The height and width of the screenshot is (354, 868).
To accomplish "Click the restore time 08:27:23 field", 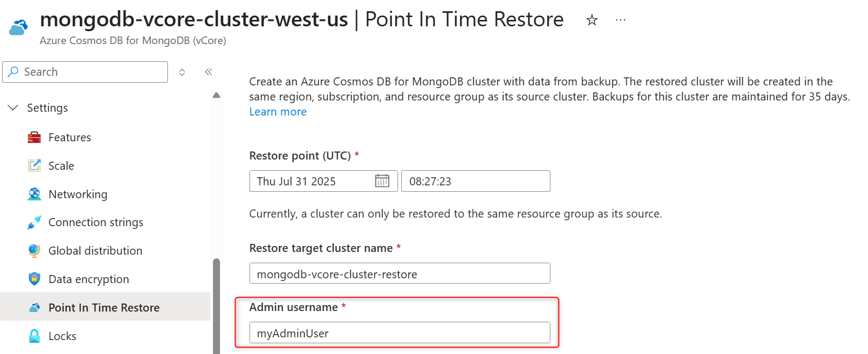I will pos(475,181).
